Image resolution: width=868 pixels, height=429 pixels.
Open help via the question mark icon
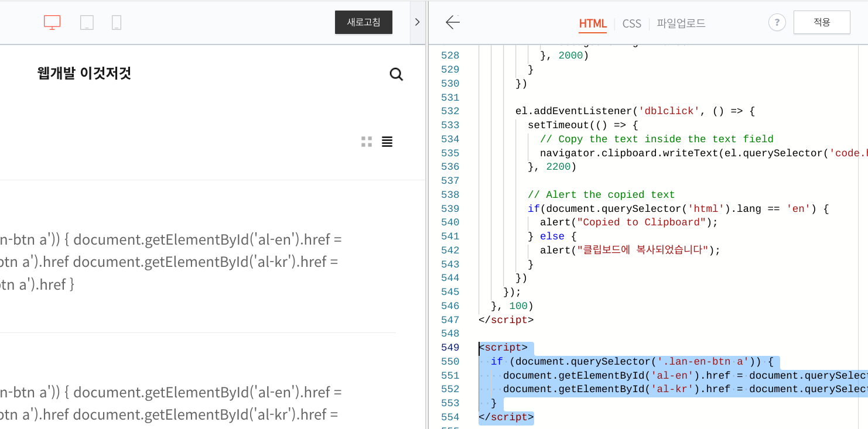pos(777,22)
